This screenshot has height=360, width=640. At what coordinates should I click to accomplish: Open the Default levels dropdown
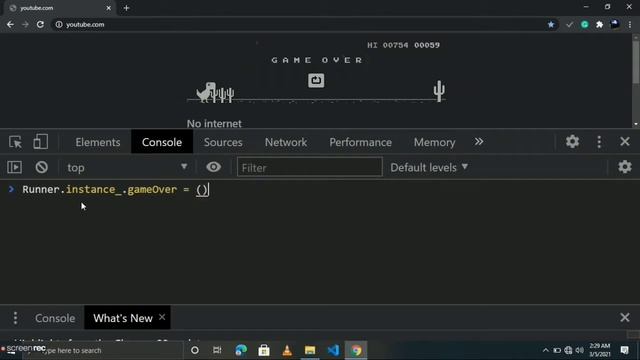click(x=429, y=167)
